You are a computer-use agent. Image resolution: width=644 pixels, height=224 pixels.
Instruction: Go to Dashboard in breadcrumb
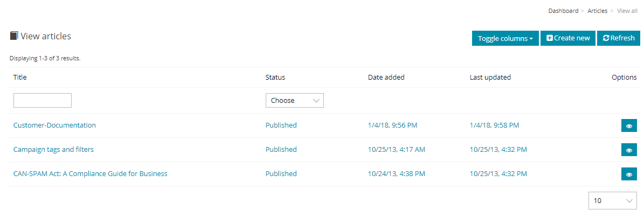point(563,11)
